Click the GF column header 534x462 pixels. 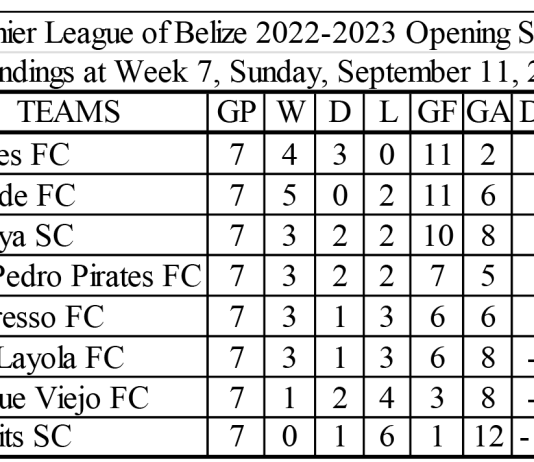[437, 112]
